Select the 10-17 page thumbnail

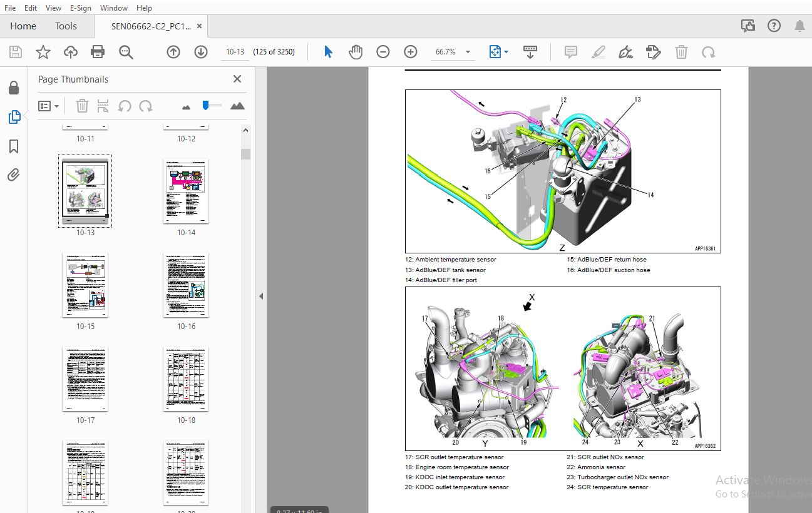pyautogui.click(x=85, y=379)
